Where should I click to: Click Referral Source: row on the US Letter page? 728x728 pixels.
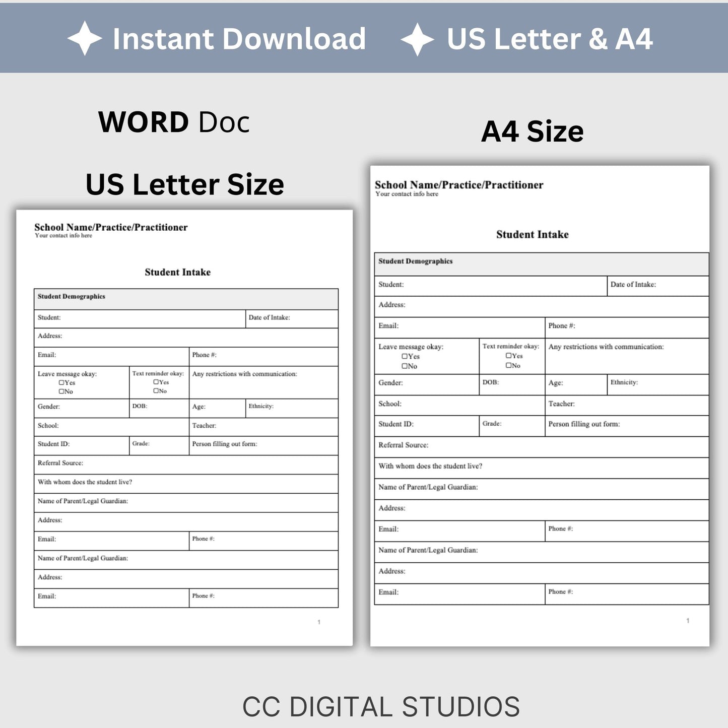tap(186, 465)
